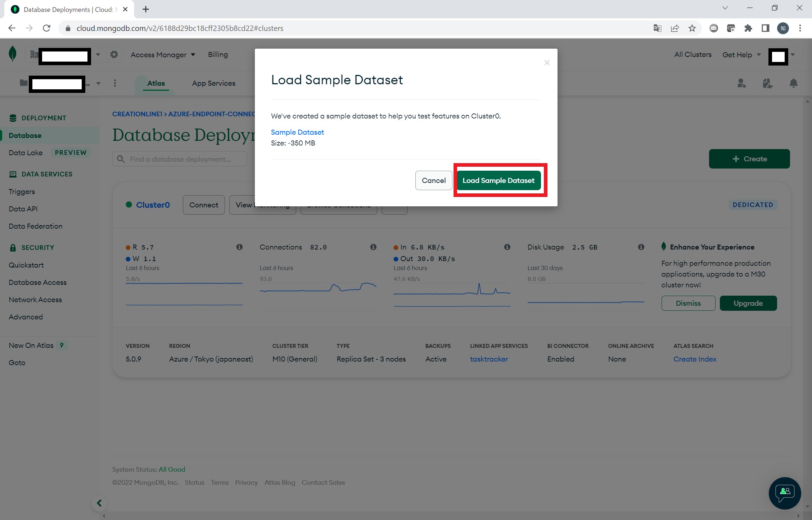Open the Contact Sales footer link
The image size is (812, 520).
coord(323,483)
